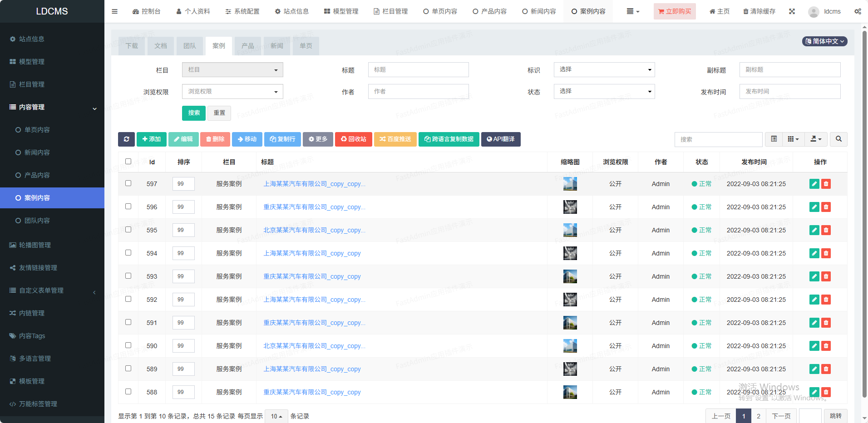Click the 标题 filter input field
Image resolution: width=868 pixels, height=423 pixels.
(x=418, y=70)
